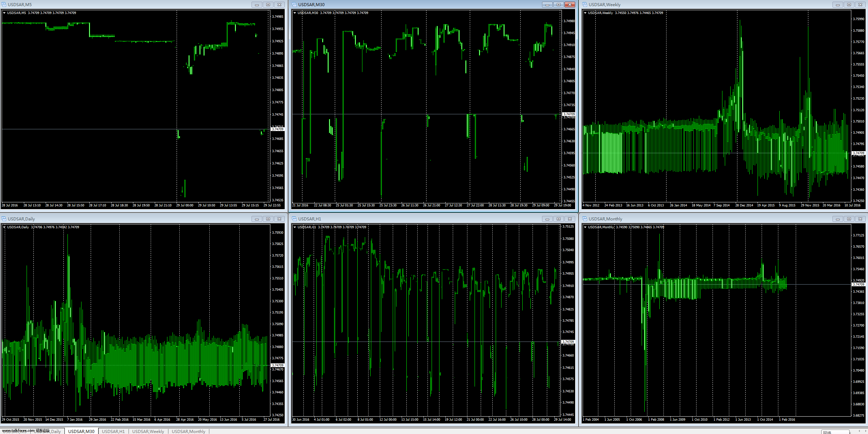
Task: Click the 3.74709 price tag in Daily chart
Action: (x=278, y=365)
